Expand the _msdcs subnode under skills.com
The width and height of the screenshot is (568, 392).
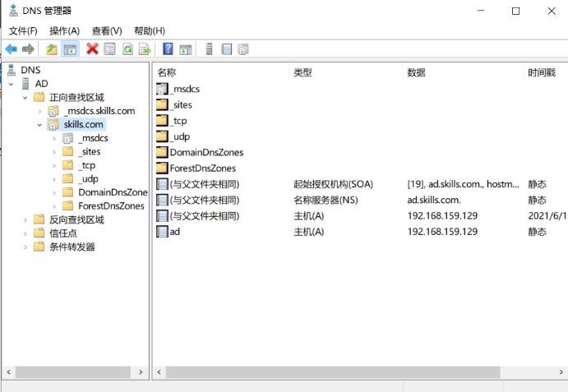pyautogui.click(x=54, y=138)
